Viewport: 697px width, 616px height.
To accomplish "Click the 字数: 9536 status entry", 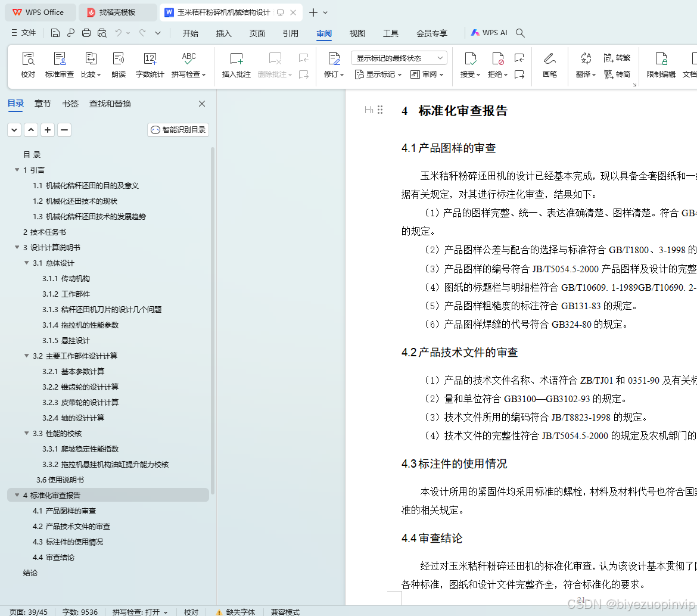I will [80, 612].
